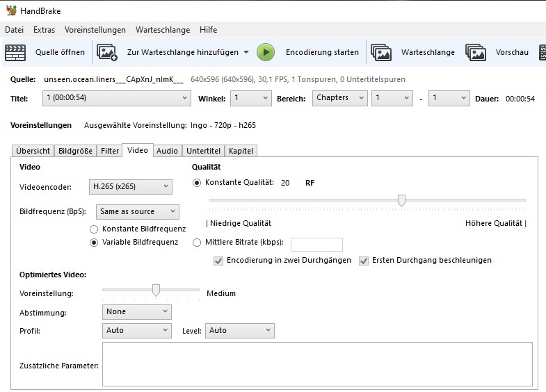Viewport: 546px width, 392px height.
Task: Click Zur Warteschlange hinzufügen button
Action: click(183, 53)
